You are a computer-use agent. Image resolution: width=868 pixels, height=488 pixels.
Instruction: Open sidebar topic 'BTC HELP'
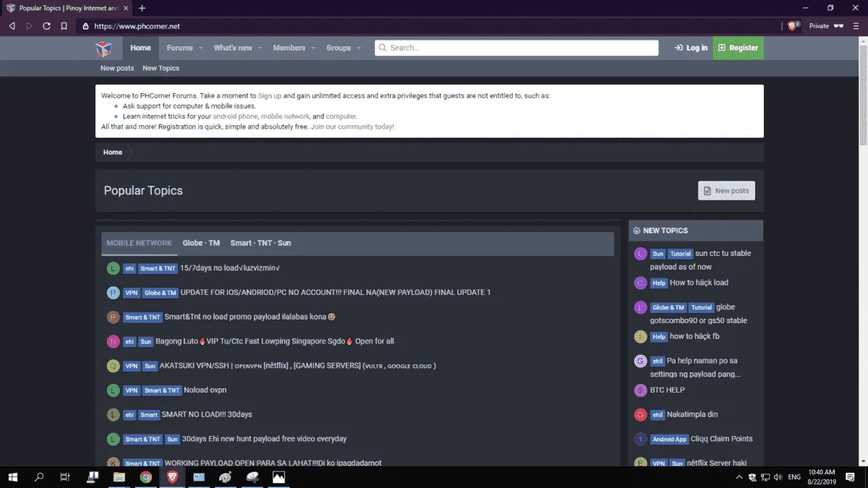coord(667,390)
